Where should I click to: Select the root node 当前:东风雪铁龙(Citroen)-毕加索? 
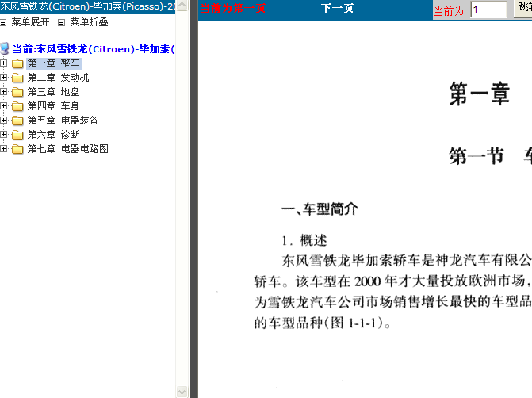[x=94, y=49]
